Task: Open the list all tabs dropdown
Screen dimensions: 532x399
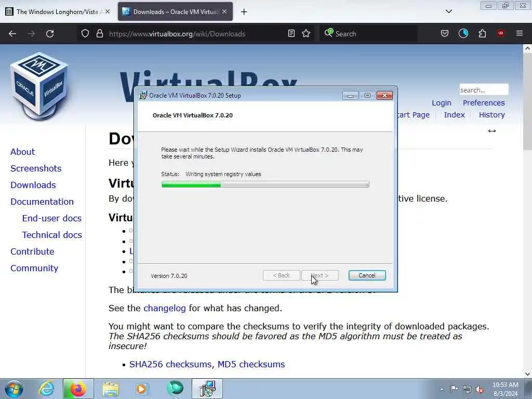Action: [x=448, y=11]
